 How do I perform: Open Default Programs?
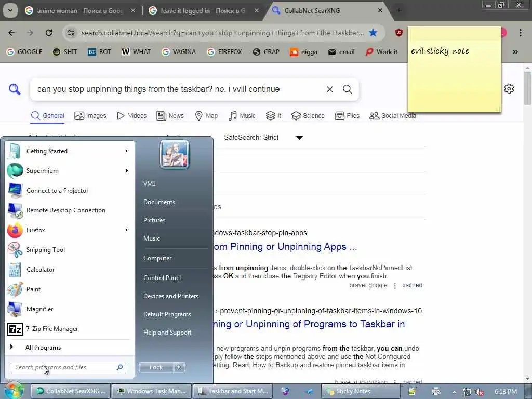click(x=167, y=314)
